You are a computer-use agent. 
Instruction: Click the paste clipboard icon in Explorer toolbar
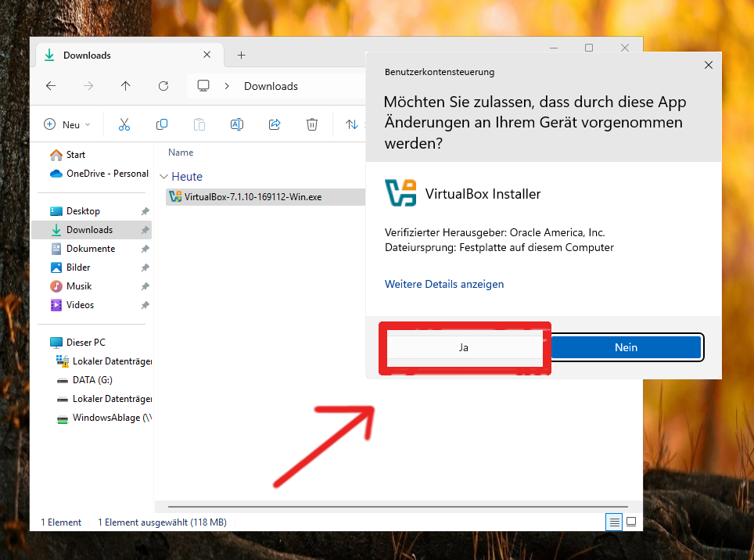click(199, 124)
